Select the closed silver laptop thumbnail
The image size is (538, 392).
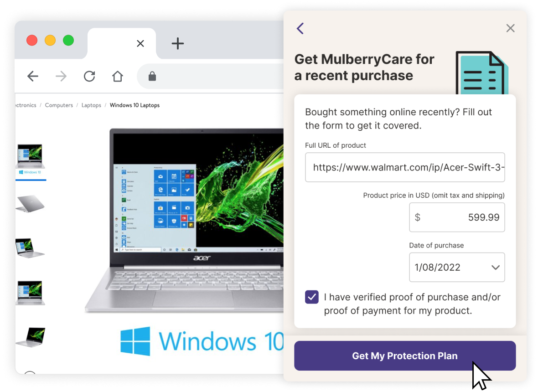(x=30, y=204)
